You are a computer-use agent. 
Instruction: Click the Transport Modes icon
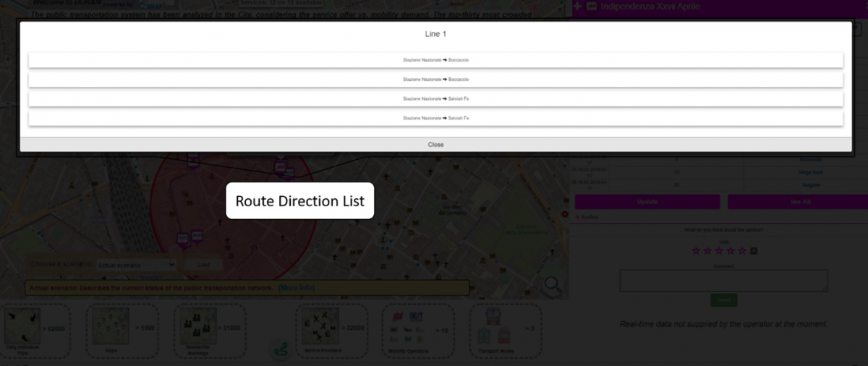(x=494, y=329)
